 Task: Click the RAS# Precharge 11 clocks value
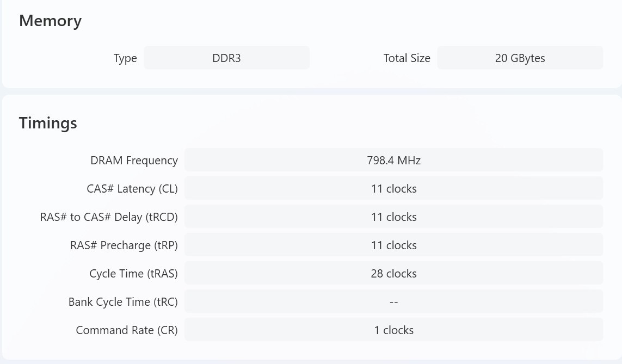[x=393, y=245]
